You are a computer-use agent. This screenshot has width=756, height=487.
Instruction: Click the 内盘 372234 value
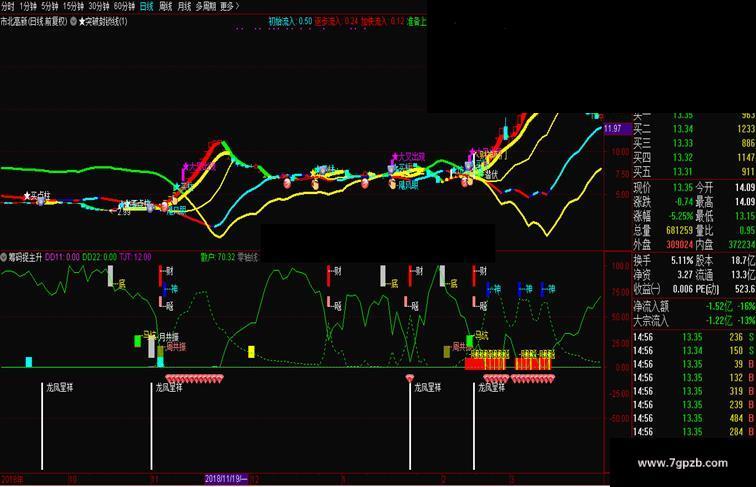coord(742,244)
